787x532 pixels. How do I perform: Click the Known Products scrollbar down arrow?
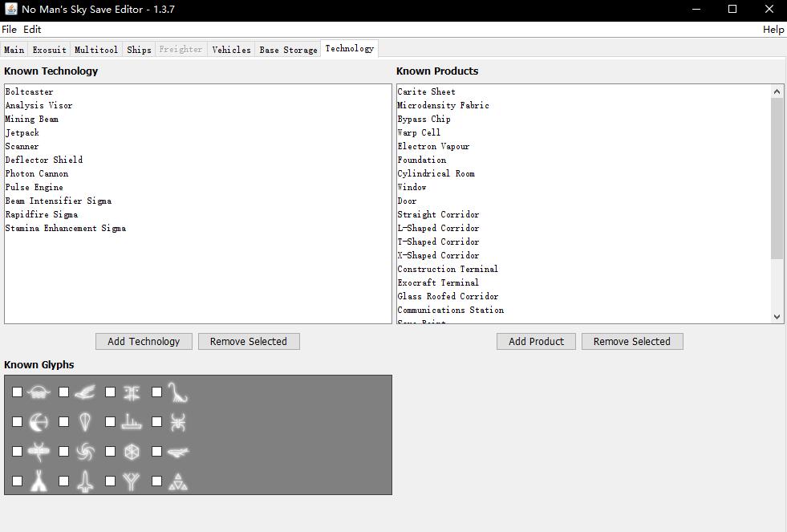[777, 317]
